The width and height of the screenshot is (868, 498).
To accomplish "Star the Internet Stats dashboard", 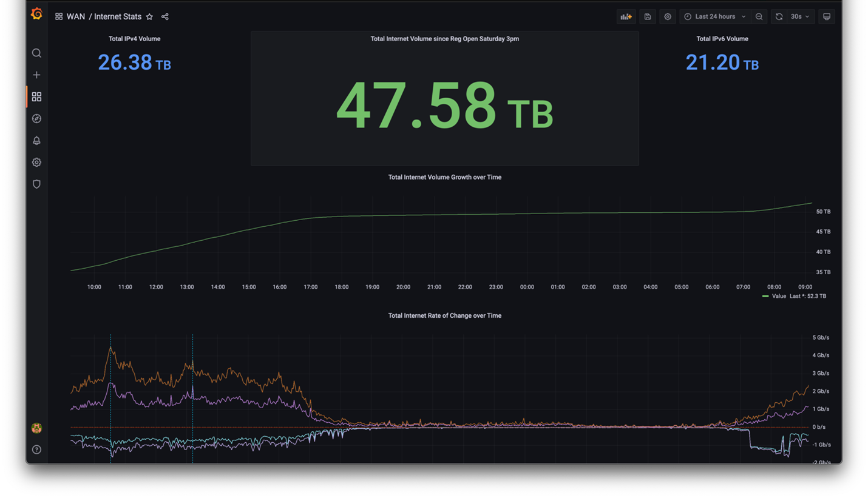I will 149,16.
